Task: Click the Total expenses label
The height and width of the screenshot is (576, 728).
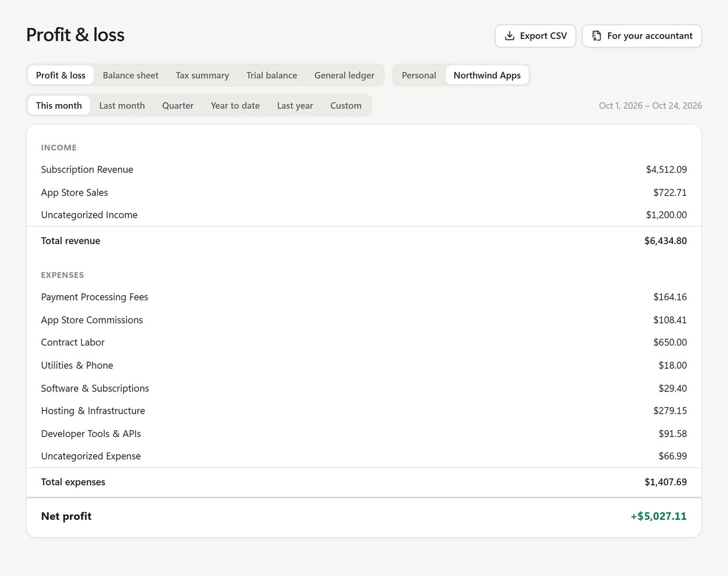Action: pos(73,482)
